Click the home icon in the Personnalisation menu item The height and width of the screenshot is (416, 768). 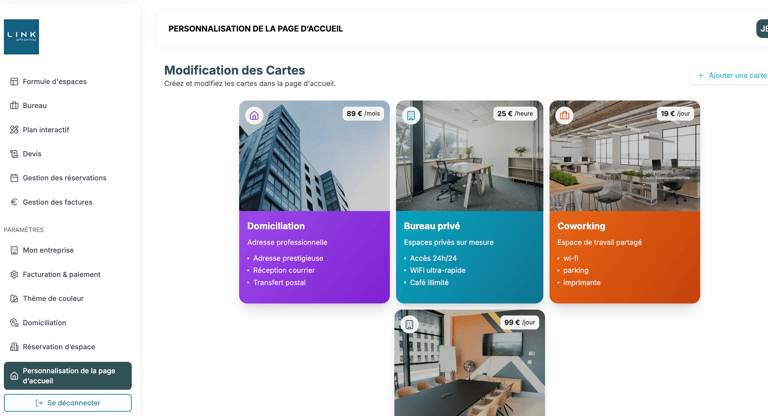[x=14, y=376]
